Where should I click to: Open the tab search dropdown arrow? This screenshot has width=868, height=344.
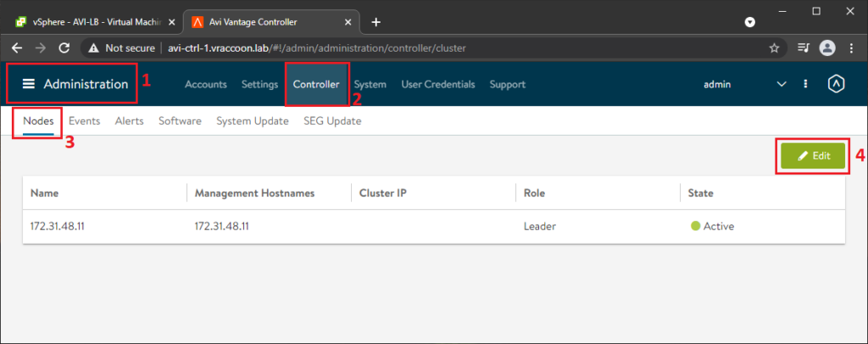pos(749,22)
